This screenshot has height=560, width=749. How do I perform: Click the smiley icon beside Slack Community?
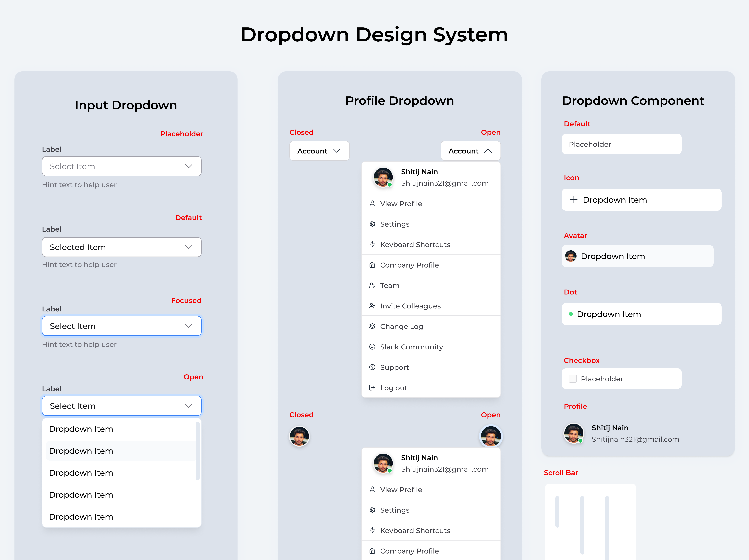click(372, 347)
